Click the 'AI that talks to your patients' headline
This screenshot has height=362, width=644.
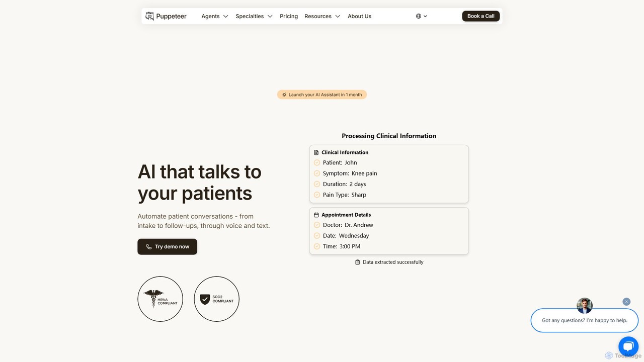(200, 183)
